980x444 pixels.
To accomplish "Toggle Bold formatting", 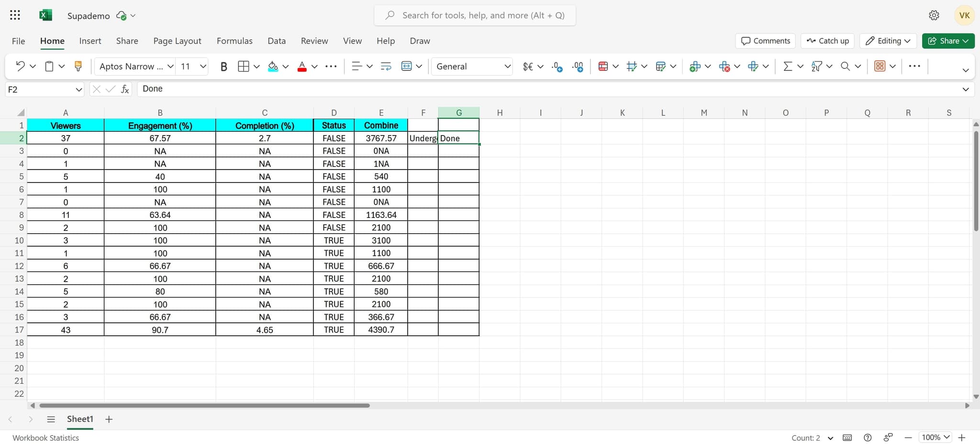I will (x=223, y=67).
